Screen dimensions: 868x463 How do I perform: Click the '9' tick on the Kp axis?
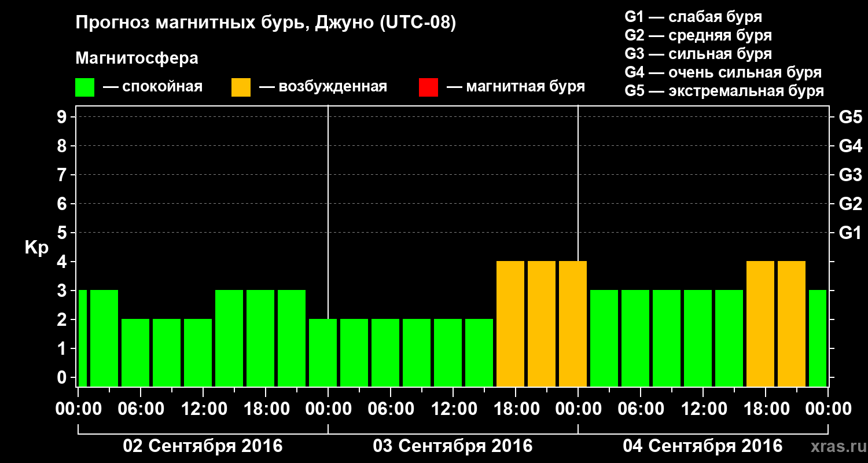[63, 117]
